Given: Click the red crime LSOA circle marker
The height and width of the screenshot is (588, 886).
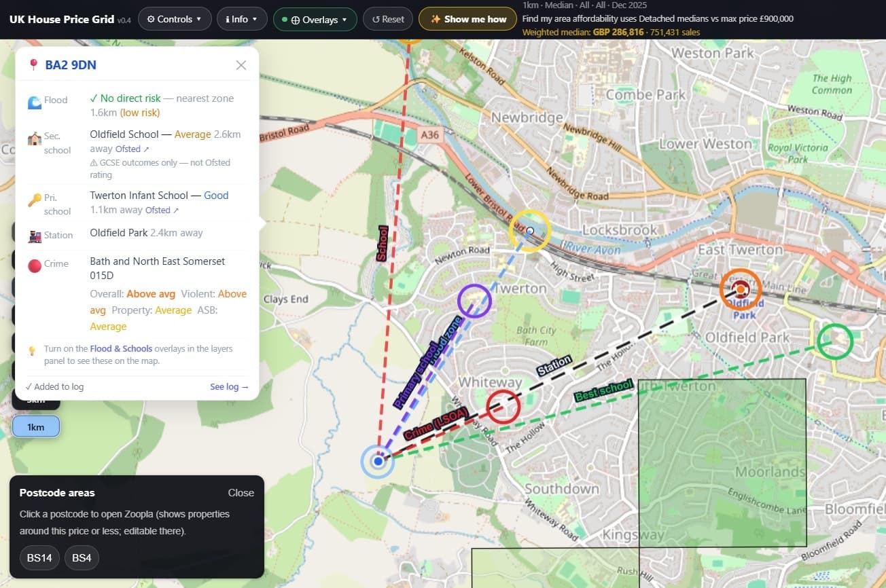Looking at the screenshot, I should tap(503, 407).
